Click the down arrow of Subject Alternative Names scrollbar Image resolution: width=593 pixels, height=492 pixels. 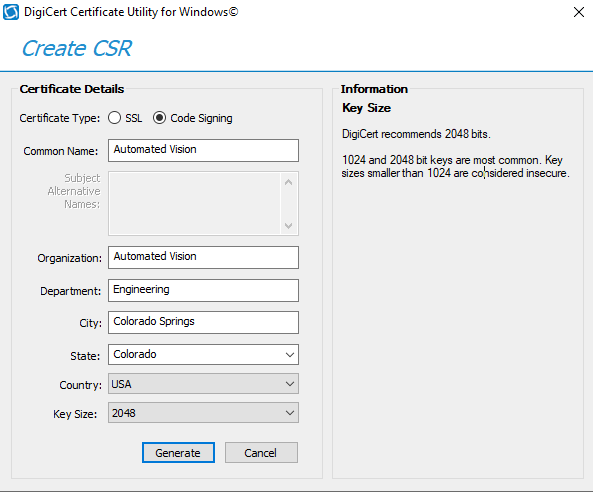[289, 226]
